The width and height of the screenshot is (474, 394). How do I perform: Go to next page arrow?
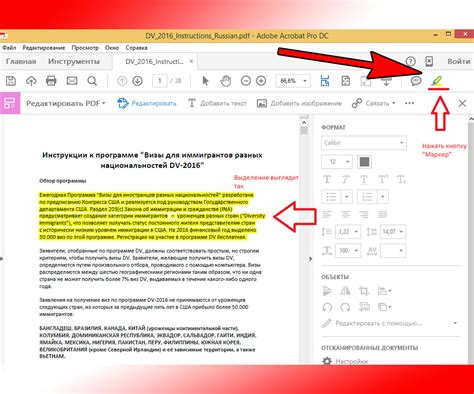click(137, 81)
